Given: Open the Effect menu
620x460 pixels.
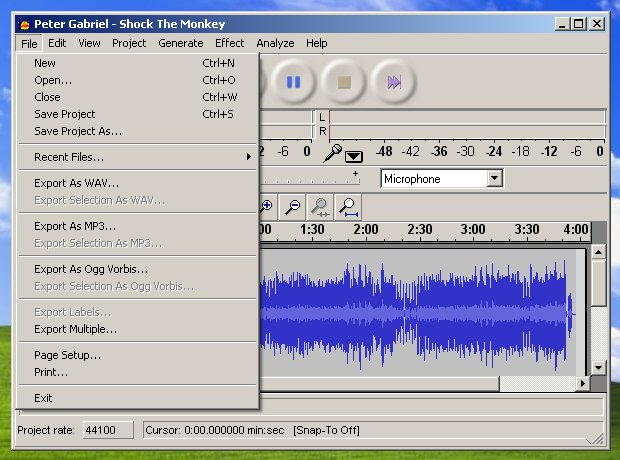Looking at the screenshot, I should [229, 43].
